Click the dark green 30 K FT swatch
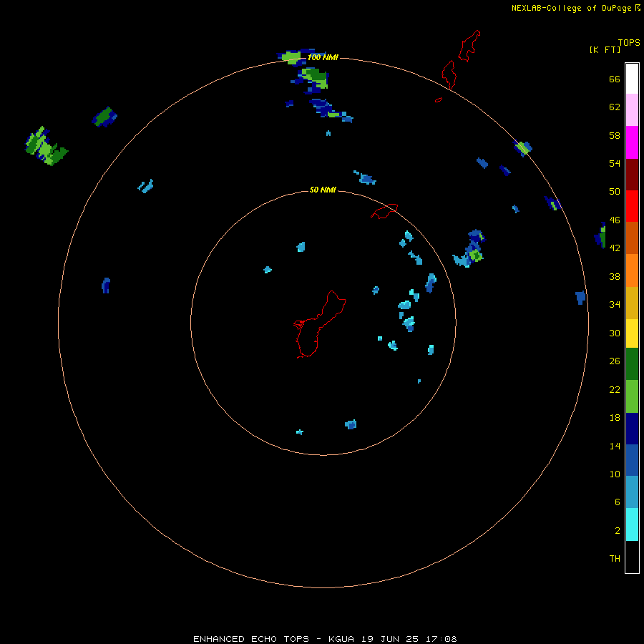This screenshot has height=644, width=644. tap(632, 364)
